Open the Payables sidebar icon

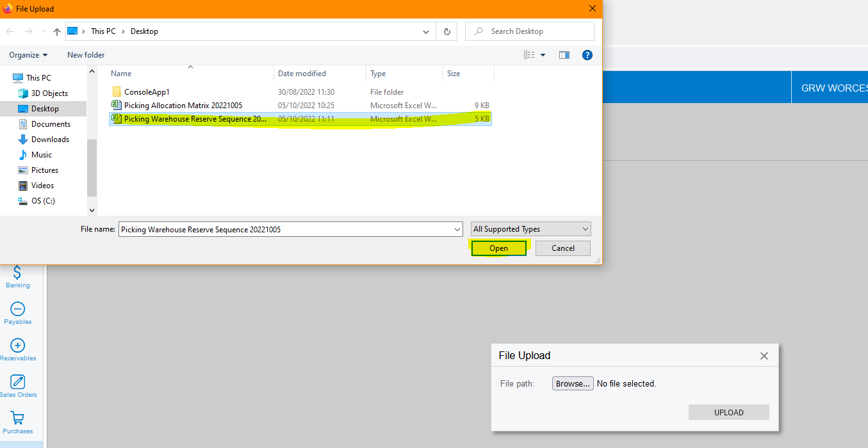point(18,309)
